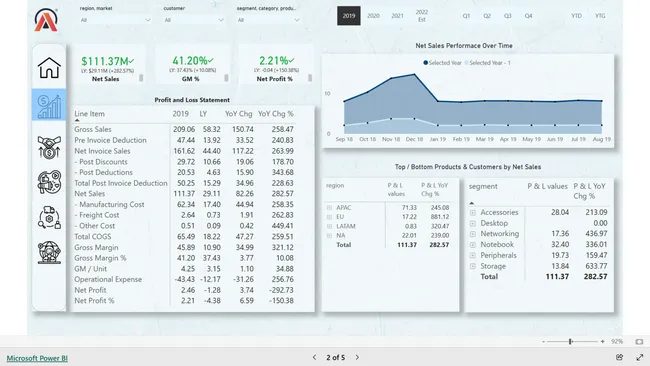This screenshot has height=366, width=650.
Task: Click the fit to page icon
Action: pos(639,342)
